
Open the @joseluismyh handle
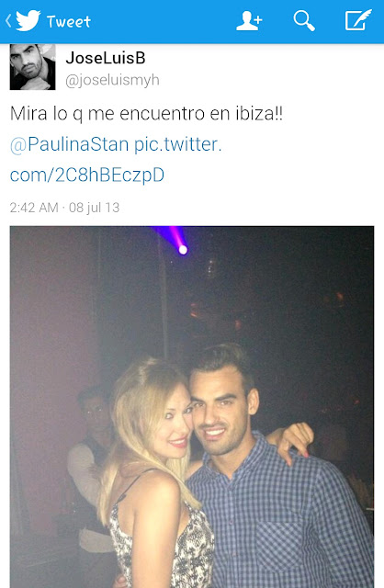(x=112, y=80)
